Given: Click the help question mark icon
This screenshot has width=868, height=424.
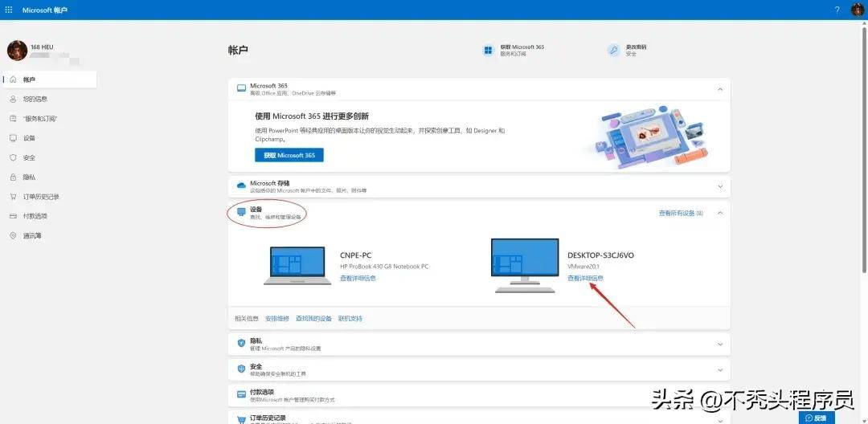Looking at the screenshot, I should point(837,10).
